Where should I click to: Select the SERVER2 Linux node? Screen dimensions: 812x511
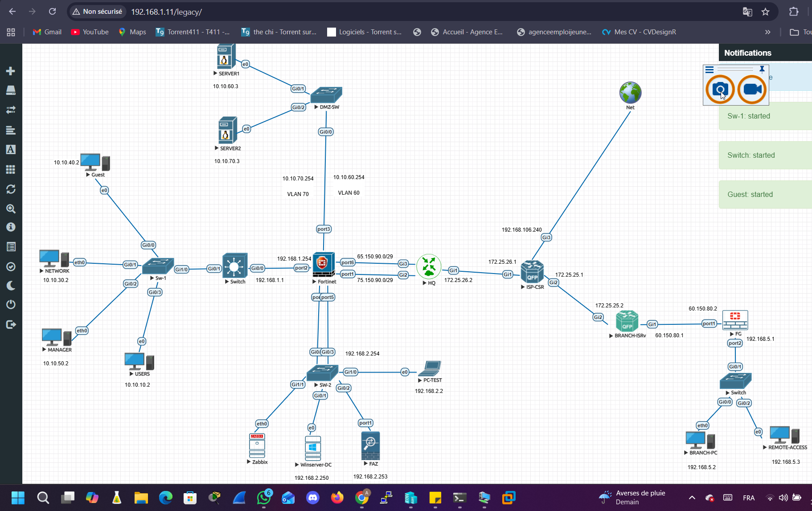[227, 131]
